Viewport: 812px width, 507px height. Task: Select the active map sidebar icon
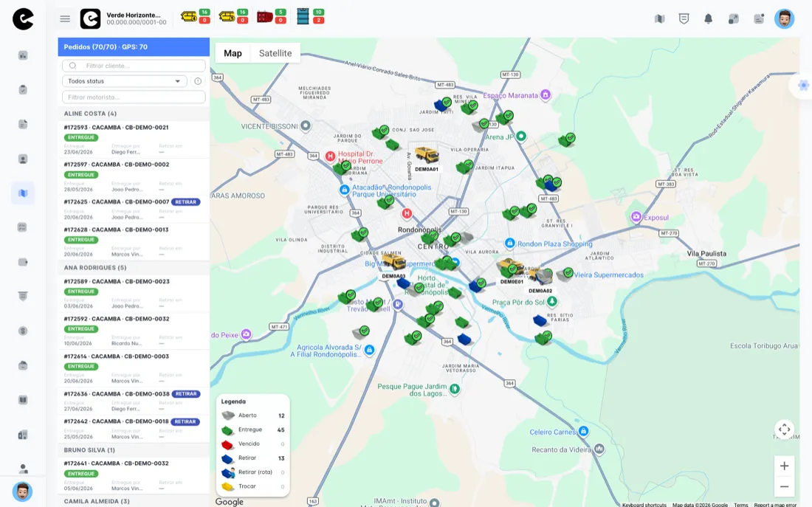tap(23, 193)
